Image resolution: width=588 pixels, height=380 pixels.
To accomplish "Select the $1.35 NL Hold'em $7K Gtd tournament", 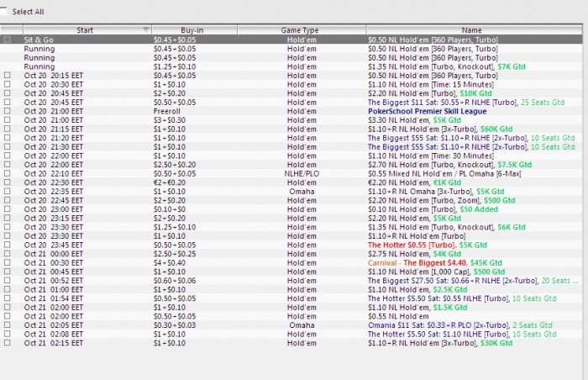I will click(x=447, y=66).
